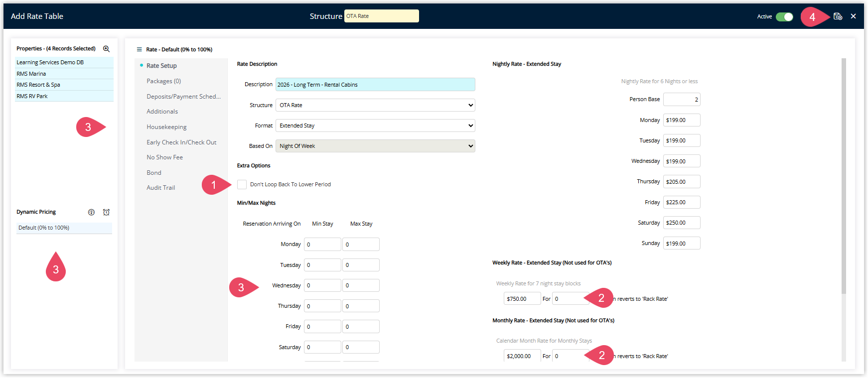This screenshot has height=378, width=868.
Task: Click Saturday nightly rate $250.00 field
Action: [682, 223]
